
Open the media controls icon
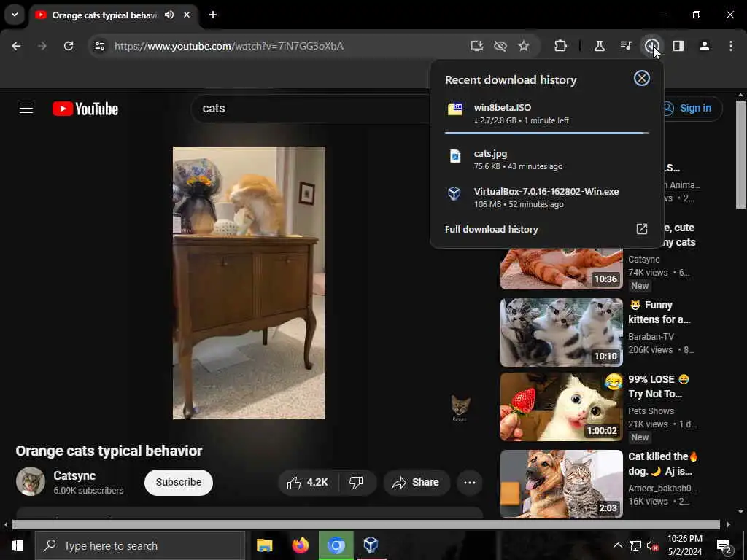(x=626, y=46)
